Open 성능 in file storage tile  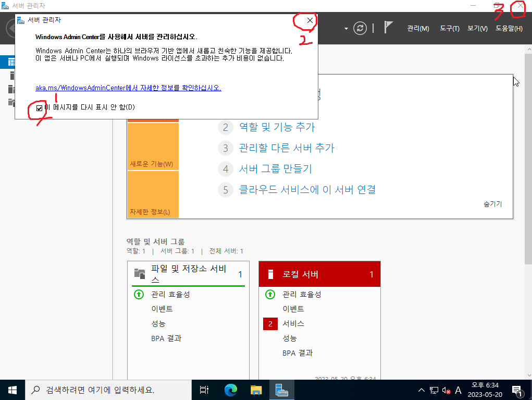click(x=158, y=324)
